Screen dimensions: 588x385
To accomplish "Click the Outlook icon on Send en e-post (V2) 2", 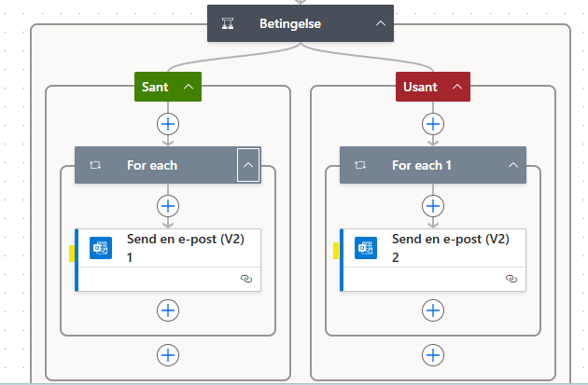I will (x=365, y=248).
